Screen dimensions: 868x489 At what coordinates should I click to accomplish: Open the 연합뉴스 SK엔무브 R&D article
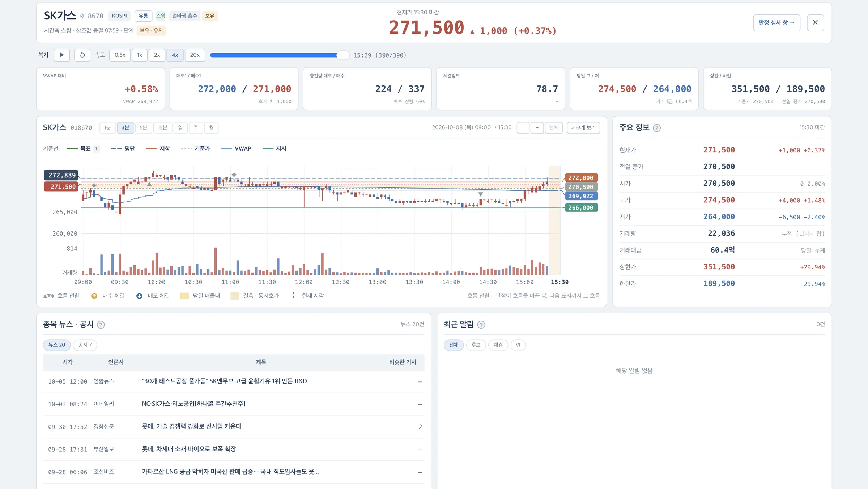[x=224, y=381]
